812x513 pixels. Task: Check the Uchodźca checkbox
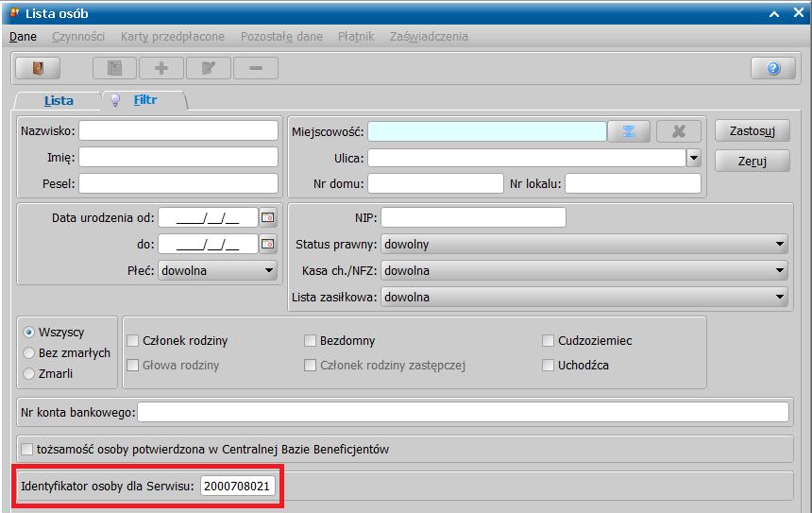[x=548, y=365]
